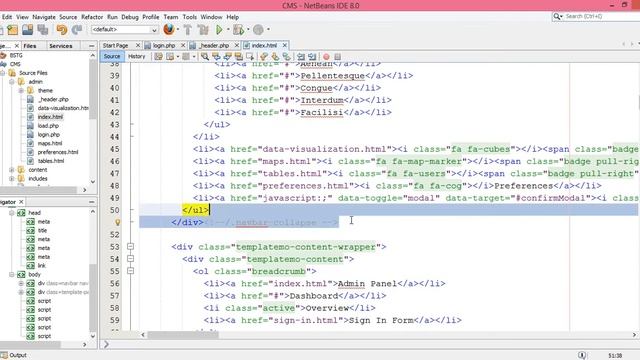640x360 pixels.
Task: Click the New Project toolbar icon
Action: pos(12,29)
